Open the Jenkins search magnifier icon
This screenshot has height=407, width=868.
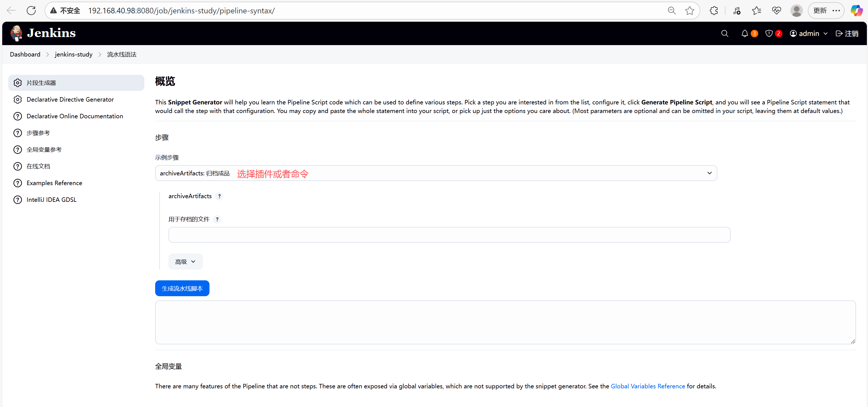[725, 33]
